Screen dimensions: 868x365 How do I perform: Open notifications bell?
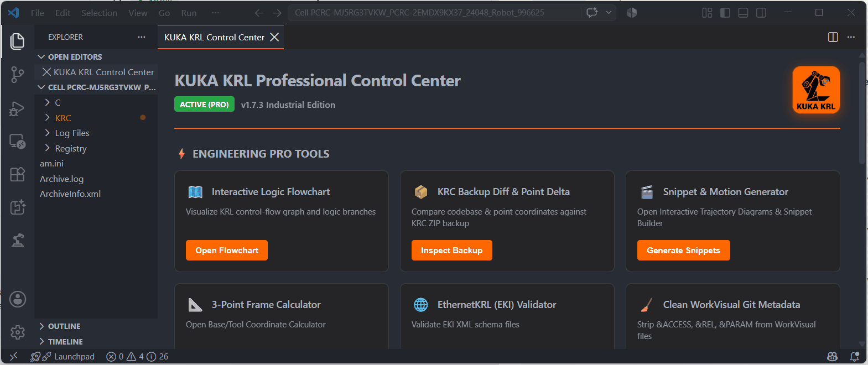coord(854,357)
